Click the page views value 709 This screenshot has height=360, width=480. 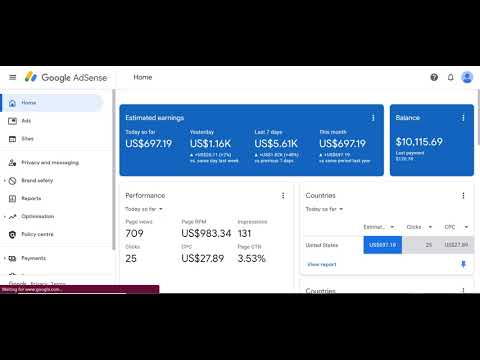tap(134, 233)
